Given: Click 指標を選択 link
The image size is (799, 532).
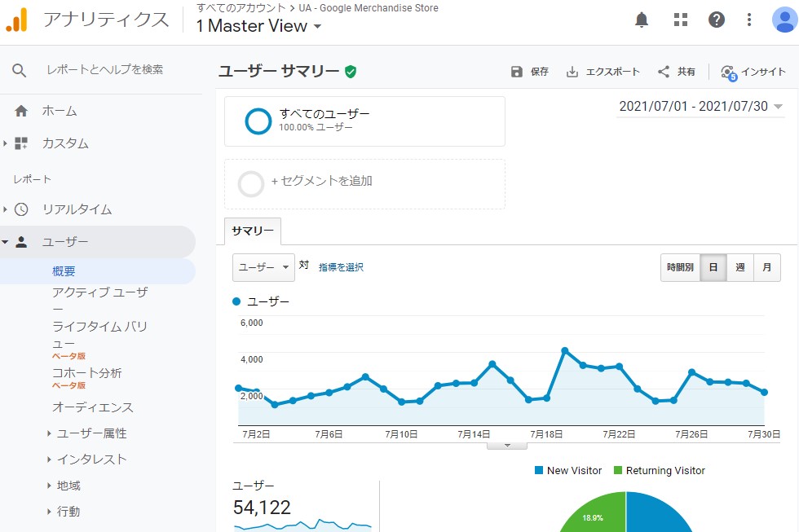Looking at the screenshot, I should (341, 267).
